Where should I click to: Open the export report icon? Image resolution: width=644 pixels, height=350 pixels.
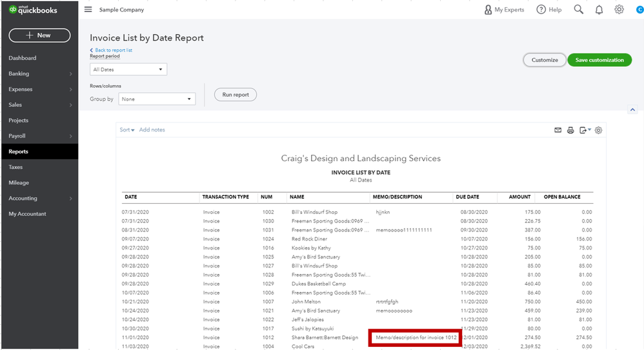click(585, 130)
